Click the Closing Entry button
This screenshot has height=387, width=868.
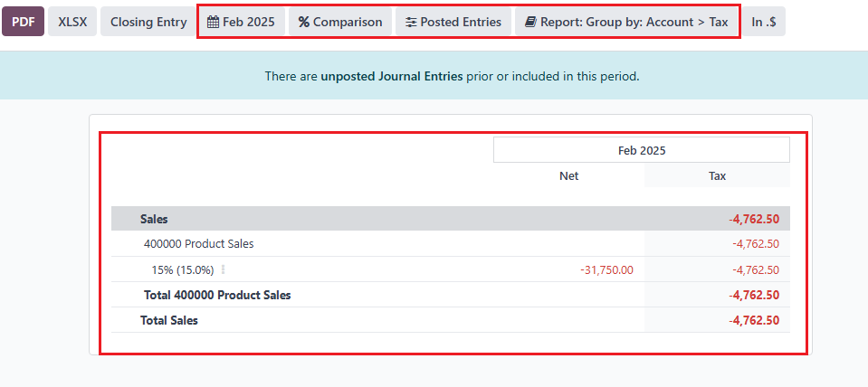pyautogui.click(x=148, y=22)
